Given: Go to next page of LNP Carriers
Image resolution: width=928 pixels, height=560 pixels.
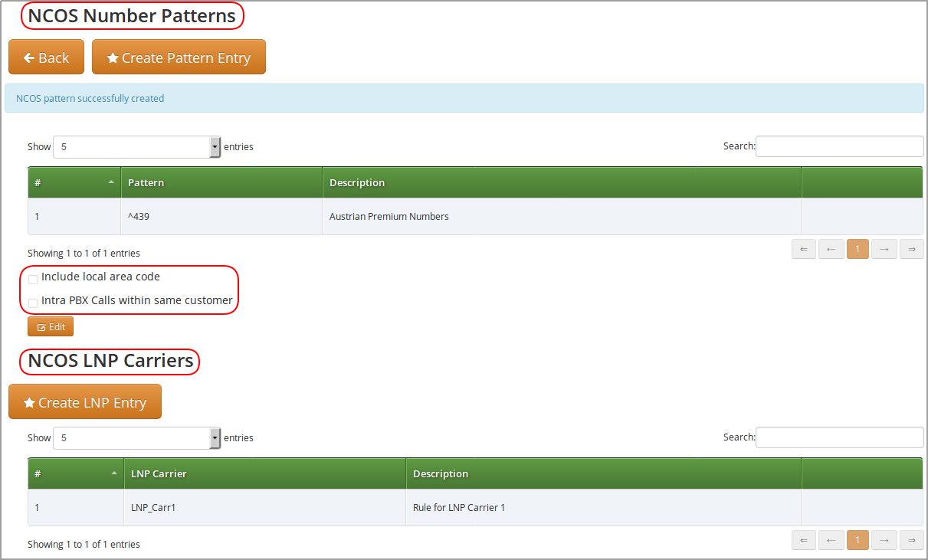Looking at the screenshot, I should point(884,540).
